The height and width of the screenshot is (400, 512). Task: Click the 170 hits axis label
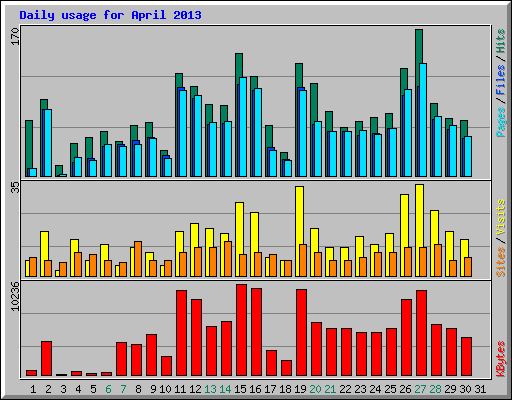click(15, 37)
